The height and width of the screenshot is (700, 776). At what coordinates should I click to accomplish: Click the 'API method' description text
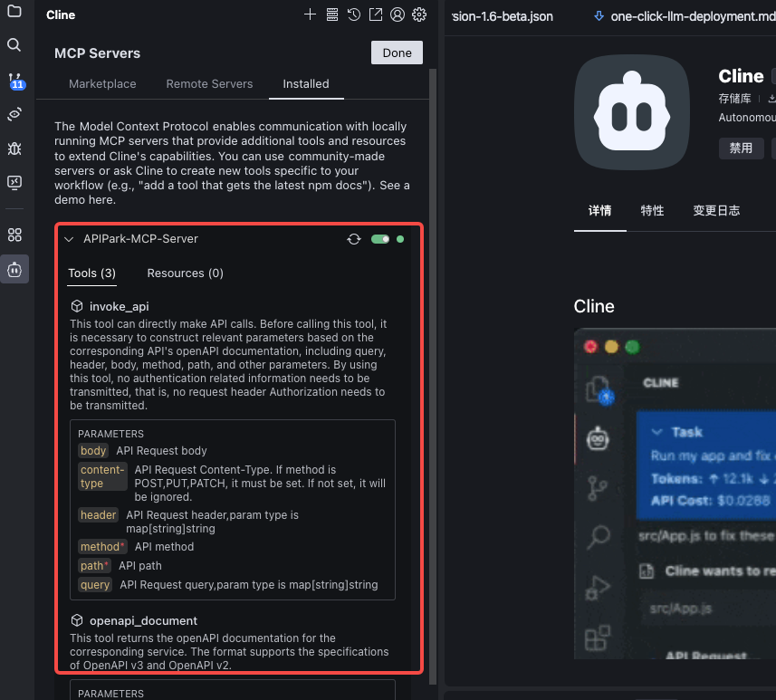pos(164,547)
